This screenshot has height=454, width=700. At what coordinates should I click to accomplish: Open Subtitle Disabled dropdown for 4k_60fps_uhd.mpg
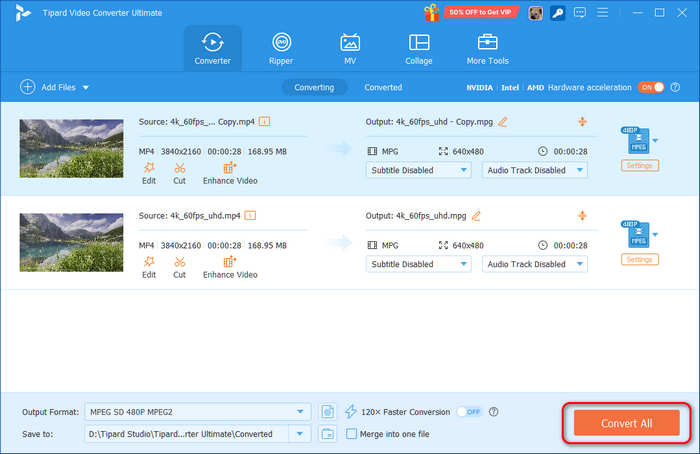click(419, 264)
